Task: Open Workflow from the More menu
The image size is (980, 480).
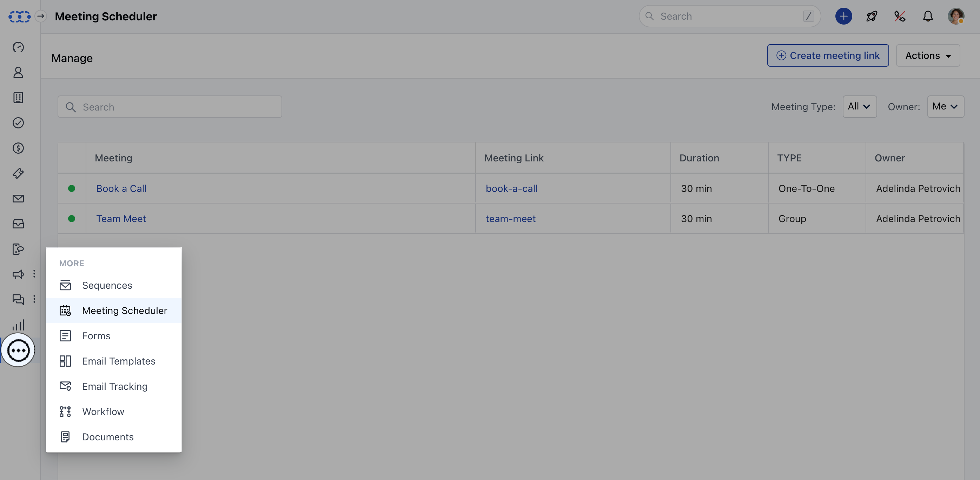Action: [103, 412]
